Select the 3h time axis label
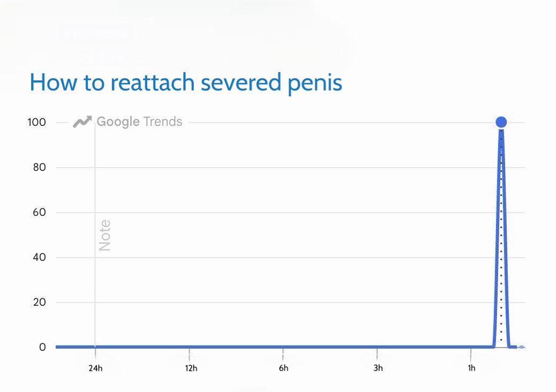Screen dimensions: 556x392 (378, 368)
